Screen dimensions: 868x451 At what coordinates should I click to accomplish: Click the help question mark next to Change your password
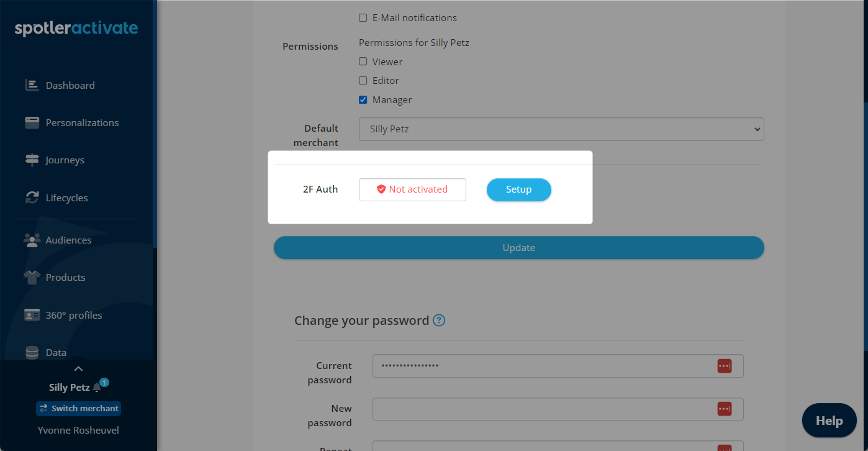pos(439,321)
